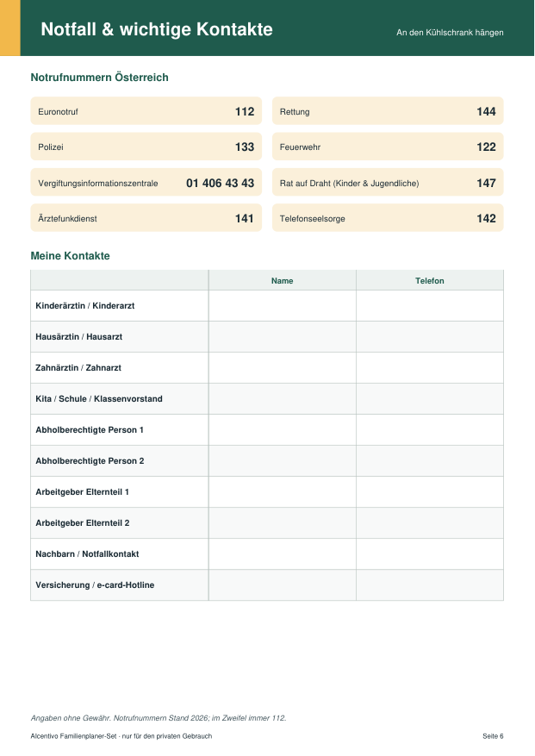Click the Telefon field for Arbeitgeber Elternteil 2
This screenshot has width=535, height=756.
pos(430,523)
